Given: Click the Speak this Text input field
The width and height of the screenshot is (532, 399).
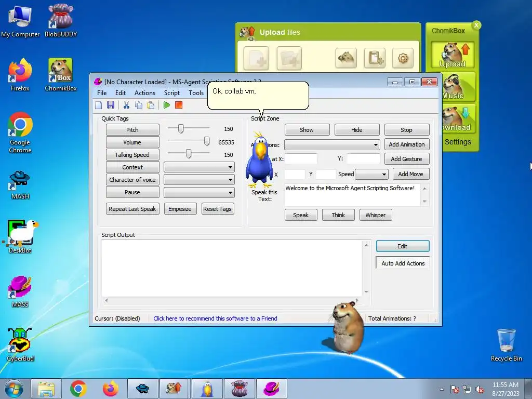Looking at the screenshot, I should click(352, 195).
